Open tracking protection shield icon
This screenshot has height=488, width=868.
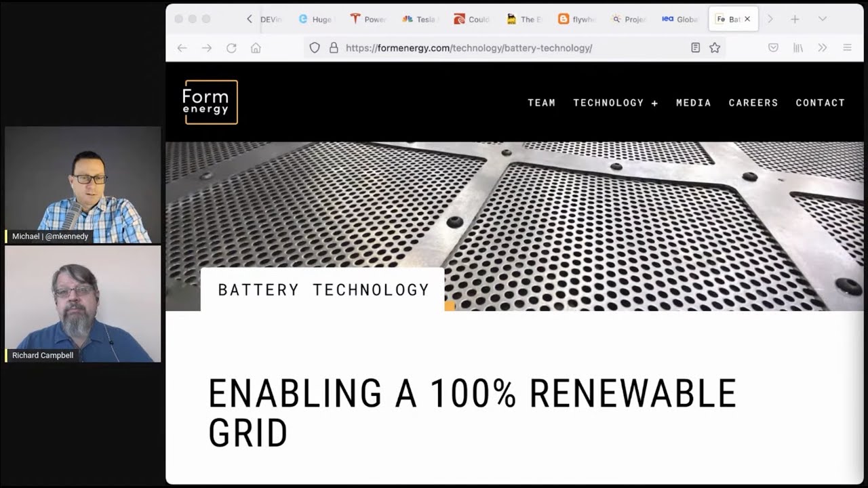click(x=315, y=48)
